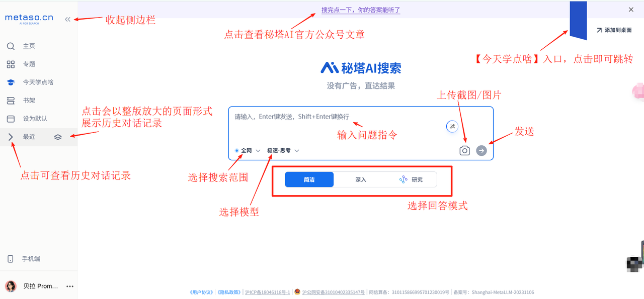
Task: Click the research mode branch icon
Action: [x=403, y=179]
